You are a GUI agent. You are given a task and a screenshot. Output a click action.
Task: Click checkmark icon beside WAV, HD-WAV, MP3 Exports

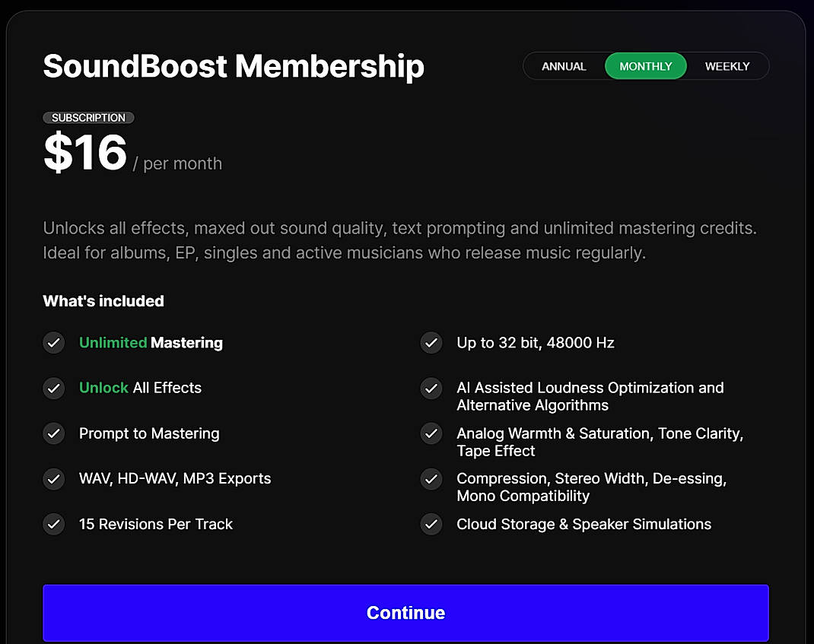(x=53, y=478)
